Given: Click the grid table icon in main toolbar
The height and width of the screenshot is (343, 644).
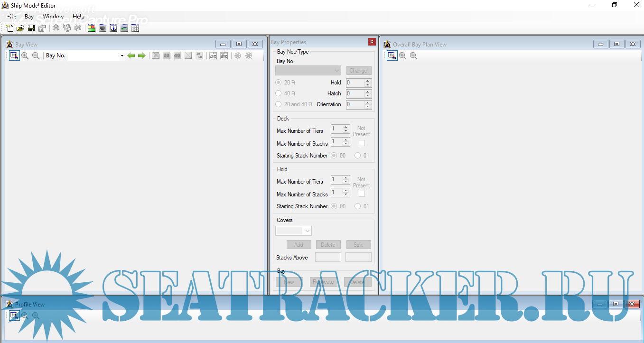Looking at the screenshot, I should (135, 28).
